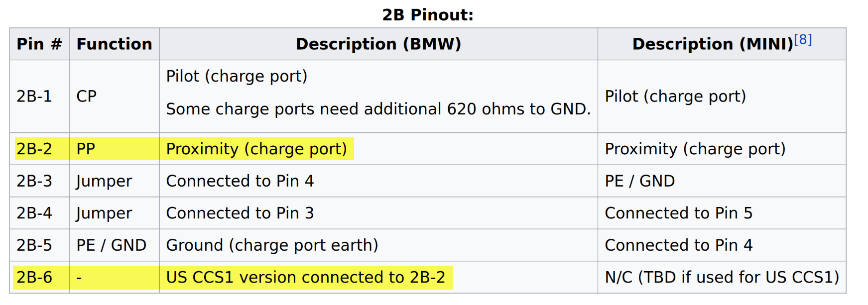This screenshot has width=868, height=305.
Task: Click the "Ground (charge port earth)" cell
Action: click(x=272, y=245)
